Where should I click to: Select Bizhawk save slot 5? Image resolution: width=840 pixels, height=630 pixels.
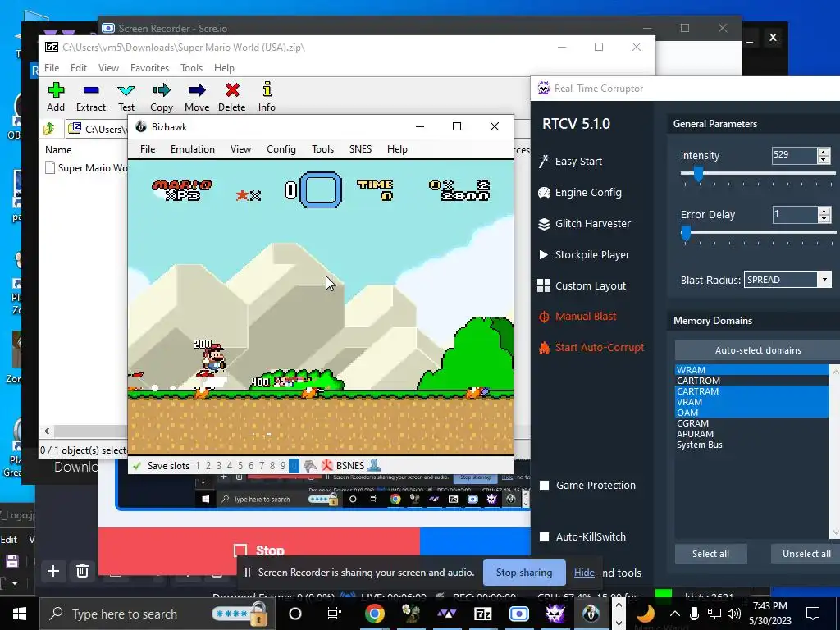coord(240,466)
